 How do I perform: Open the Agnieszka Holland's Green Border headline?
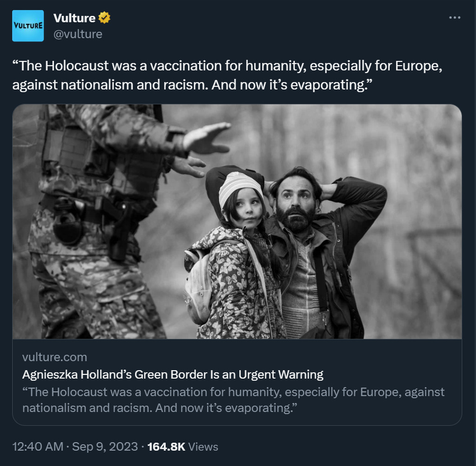pyautogui.click(x=173, y=374)
